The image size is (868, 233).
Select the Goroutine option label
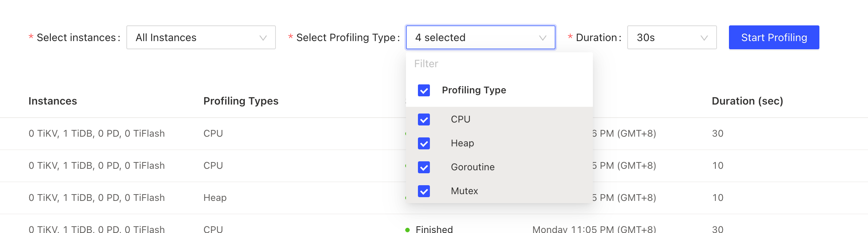[x=473, y=167]
